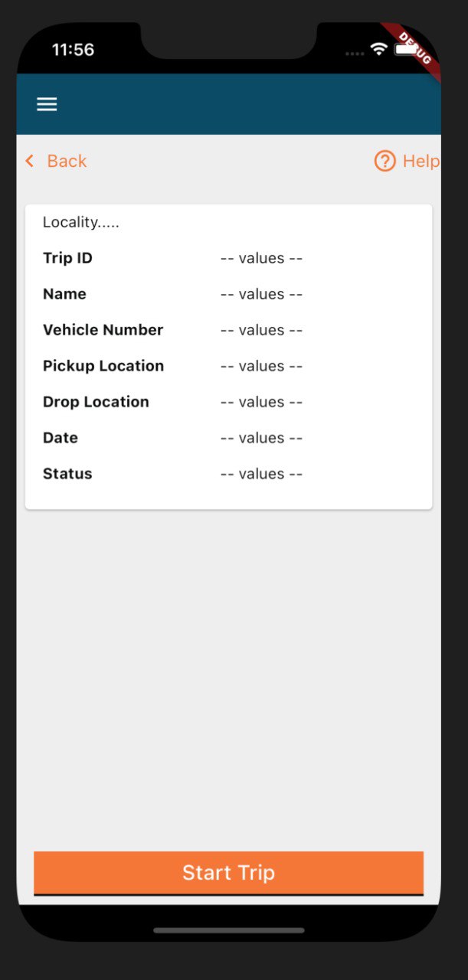Tap the cellular signal dots icon
The image size is (468, 980).
click(x=353, y=52)
